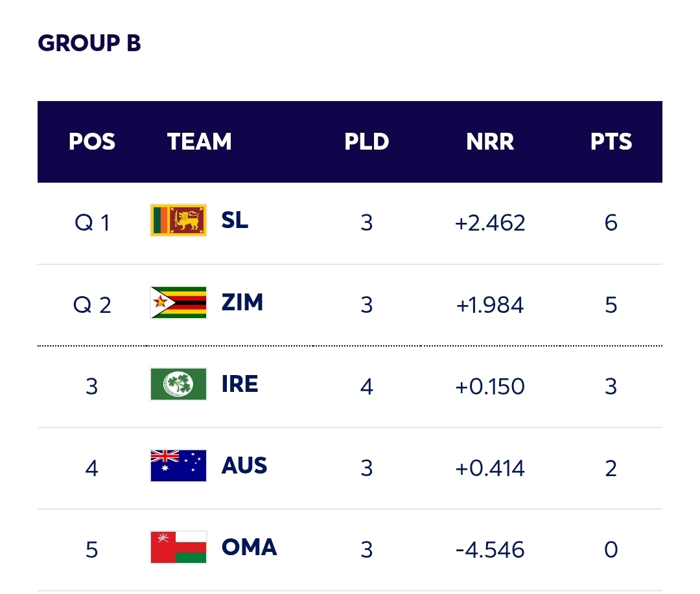This screenshot has width=700, height=594.
Task: Click the GROUP B heading
Action: click(89, 43)
